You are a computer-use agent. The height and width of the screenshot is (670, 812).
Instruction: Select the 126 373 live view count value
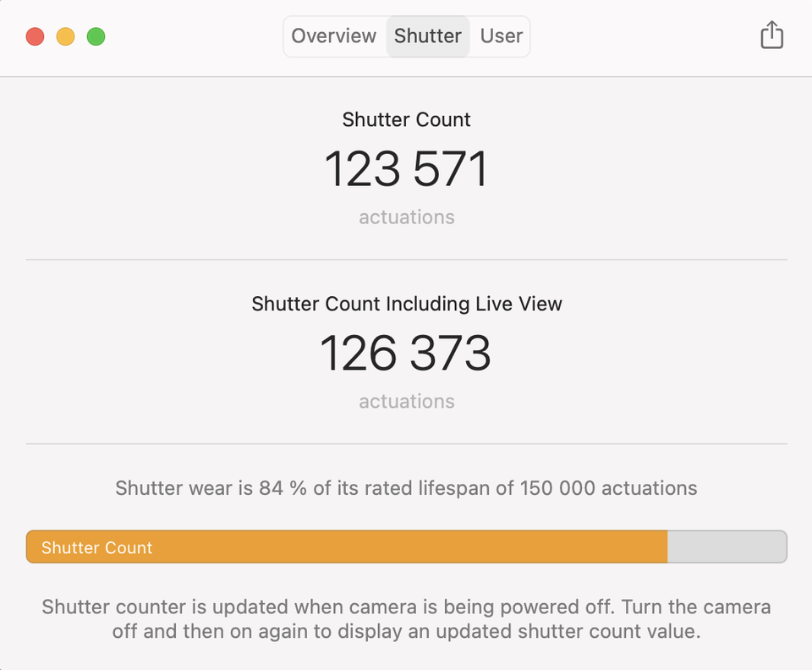[406, 354]
